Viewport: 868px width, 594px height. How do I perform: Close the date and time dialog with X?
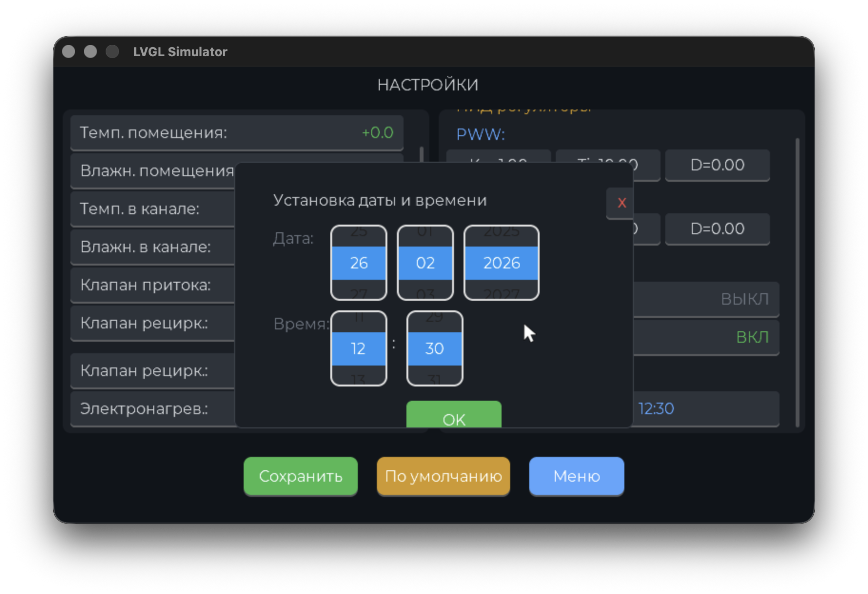(621, 203)
